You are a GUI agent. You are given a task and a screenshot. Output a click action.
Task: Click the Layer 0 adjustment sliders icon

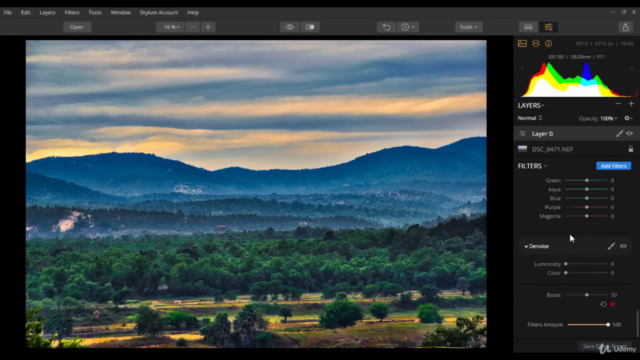tap(522, 133)
